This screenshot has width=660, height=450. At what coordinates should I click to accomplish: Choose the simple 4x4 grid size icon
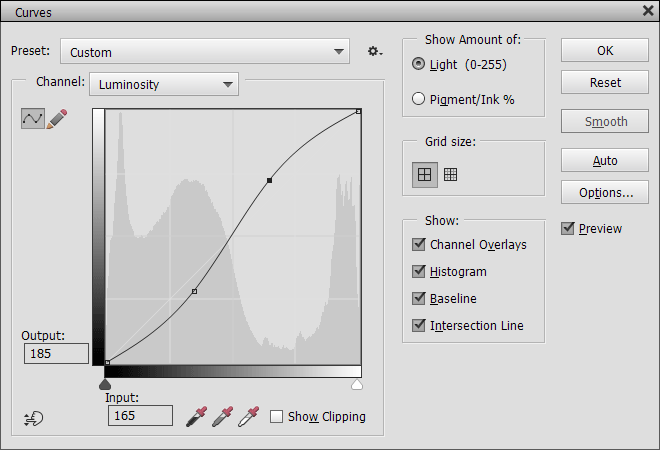[x=425, y=175]
